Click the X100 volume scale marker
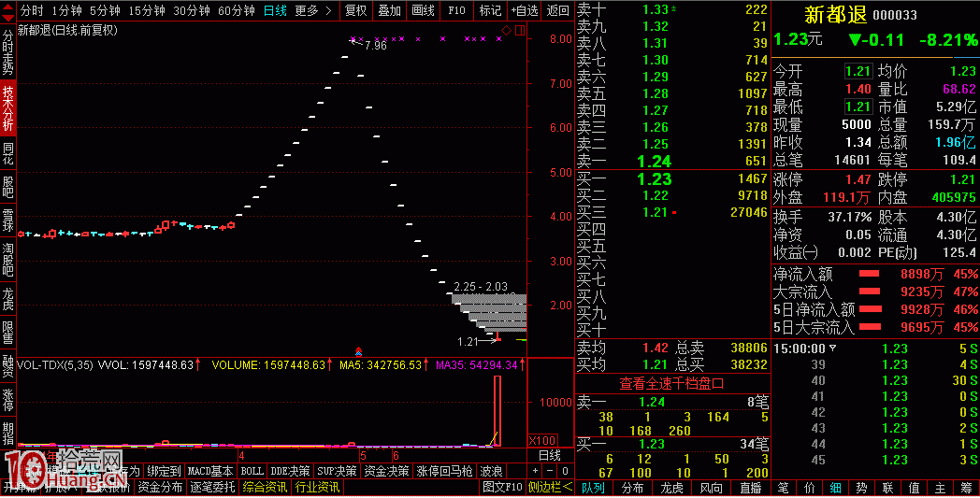This screenshot has width=980, height=498. (542, 440)
